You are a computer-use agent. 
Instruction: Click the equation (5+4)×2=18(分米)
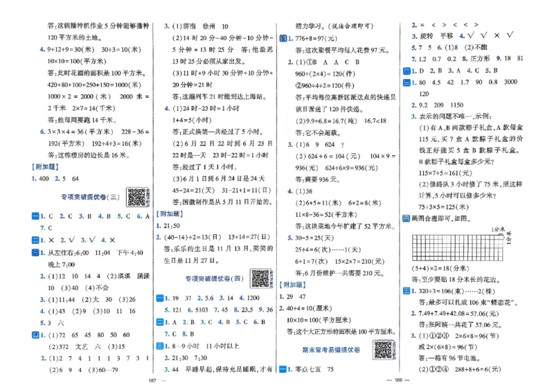(440, 268)
